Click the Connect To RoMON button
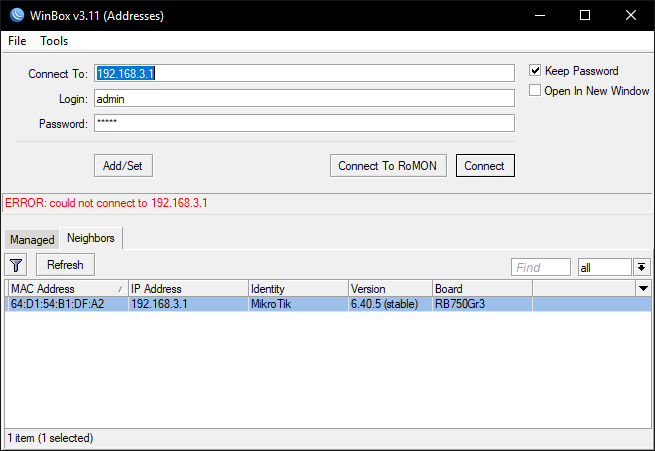The height and width of the screenshot is (451, 655). tap(388, 166)
